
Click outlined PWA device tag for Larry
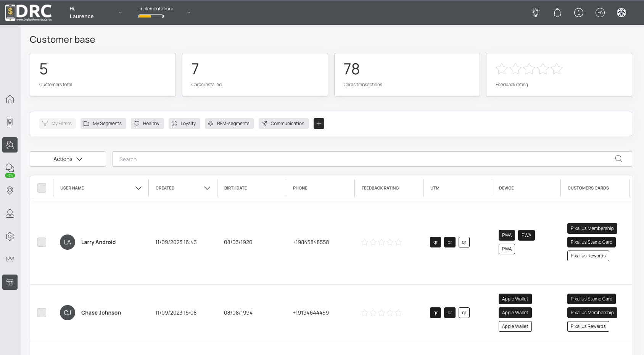(x=507, y=249)
